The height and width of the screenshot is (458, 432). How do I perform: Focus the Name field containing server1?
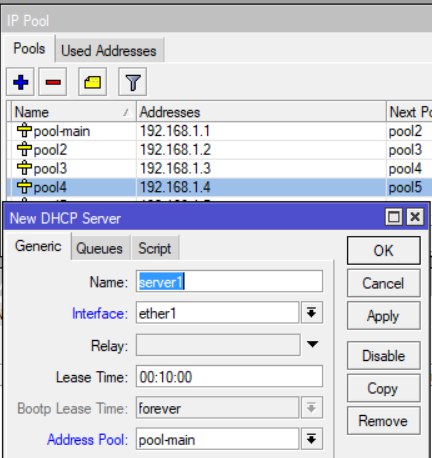229,282
